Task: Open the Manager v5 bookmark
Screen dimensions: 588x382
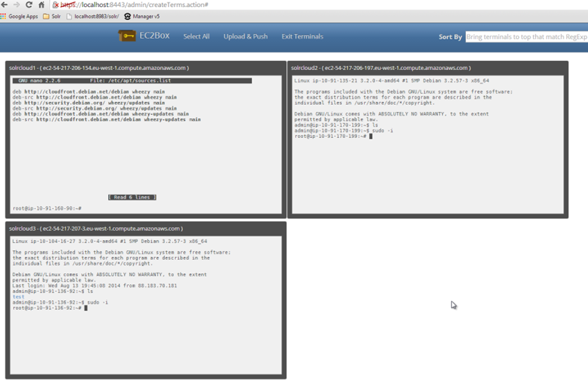Action: (x=141, y=17)
